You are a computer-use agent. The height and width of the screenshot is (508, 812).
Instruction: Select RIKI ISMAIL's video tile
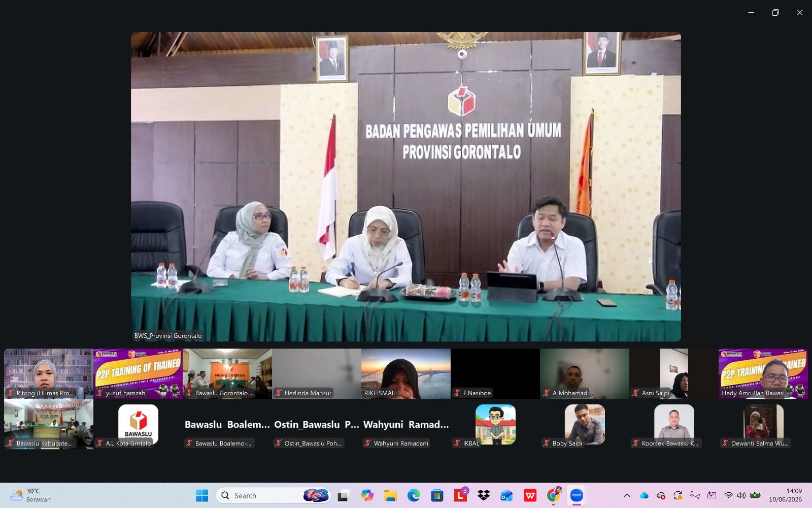pos(406,373)
